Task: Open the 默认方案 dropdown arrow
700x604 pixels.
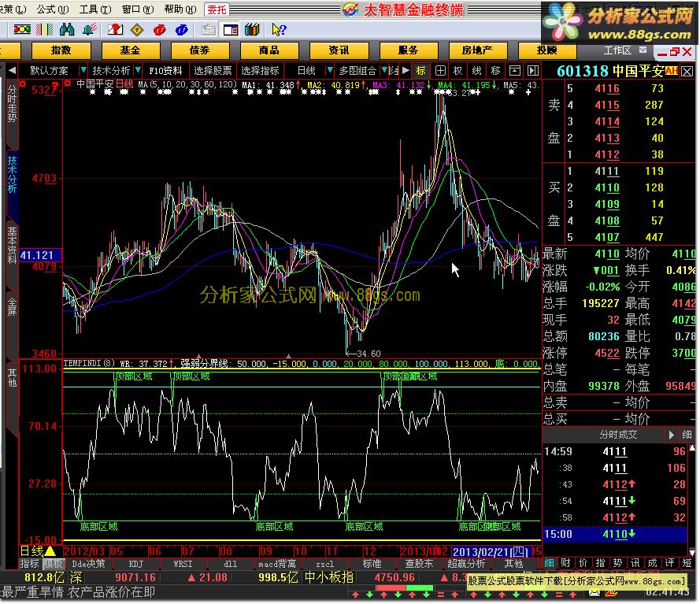Action: click(x=83, y=70)
